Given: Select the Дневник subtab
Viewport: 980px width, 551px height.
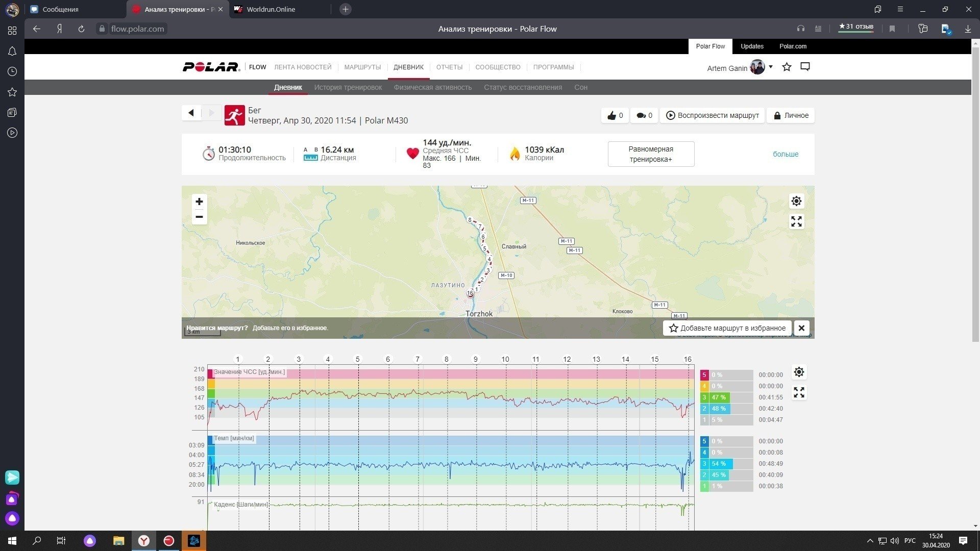Looking at the screenshot, I should [288, 87].
